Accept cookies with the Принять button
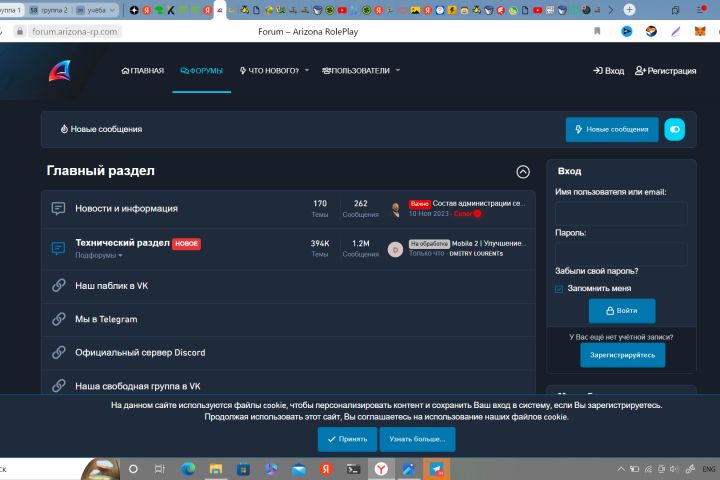720x480 pixels. 347,439
